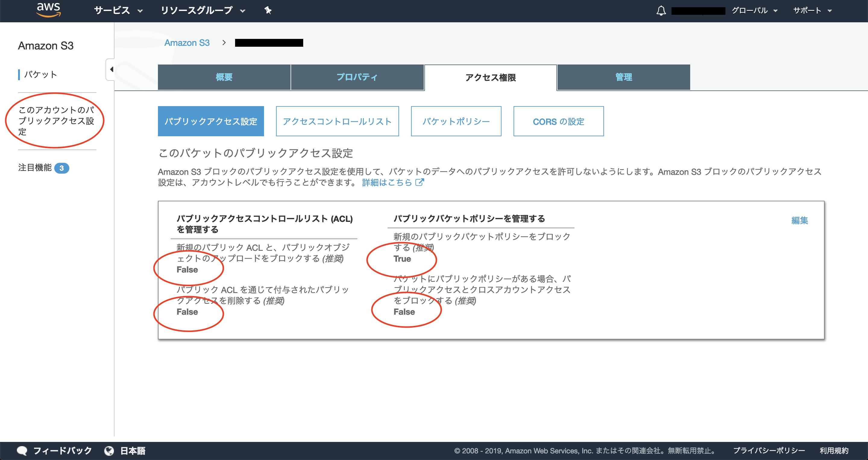
Task: Expand the グローバル region dropdown
Action: pyautogui.click(x=755, y=11)
